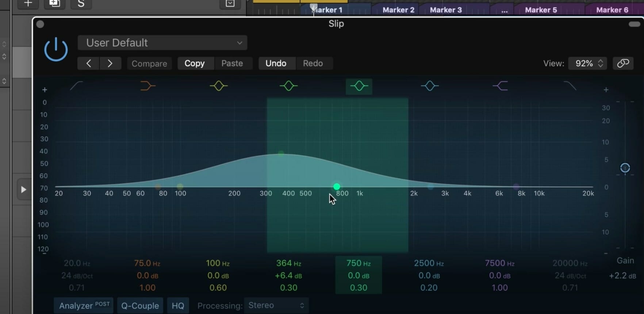Click the orange low shelf band icon

(x=147, y=86)
